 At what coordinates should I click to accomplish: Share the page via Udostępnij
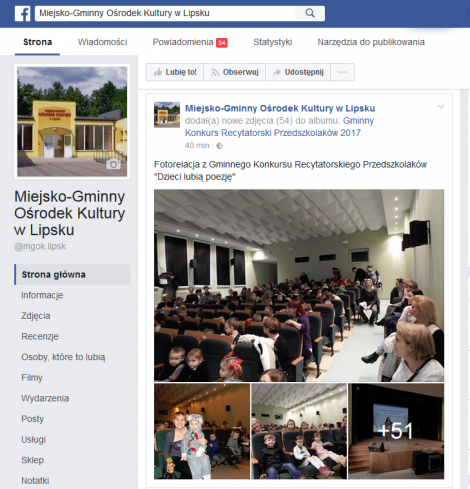click(298, 72)
